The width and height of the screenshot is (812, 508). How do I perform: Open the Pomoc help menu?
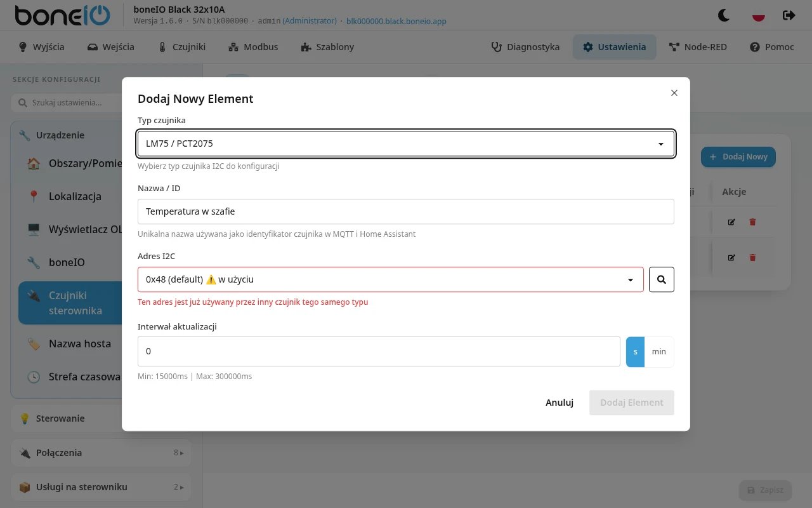772,47
